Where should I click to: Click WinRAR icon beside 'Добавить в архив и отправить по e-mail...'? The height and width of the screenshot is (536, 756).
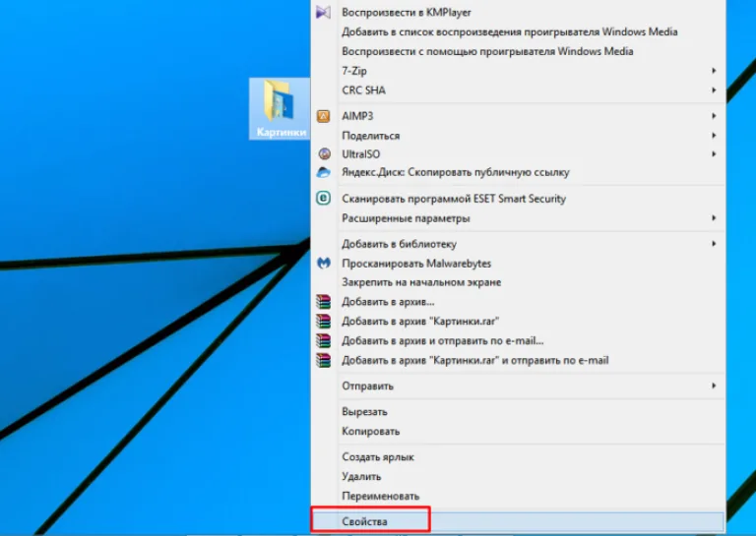[324, 340]
